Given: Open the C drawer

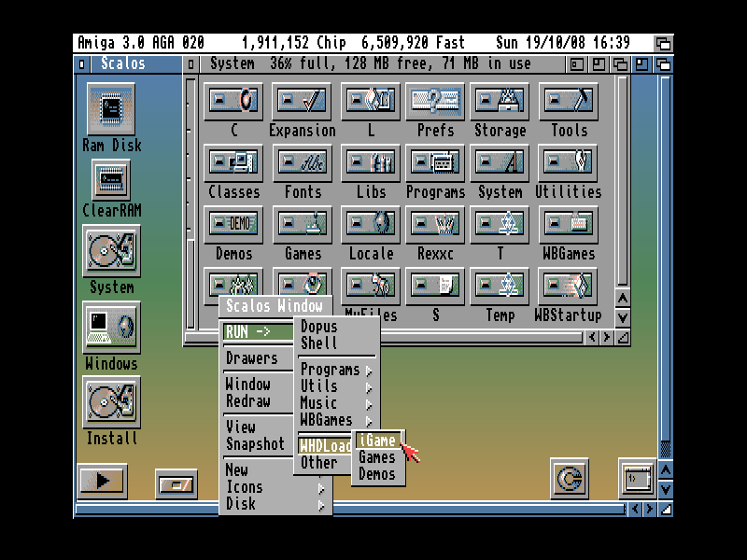Looking at the screenshot, I should click(233, 101).
